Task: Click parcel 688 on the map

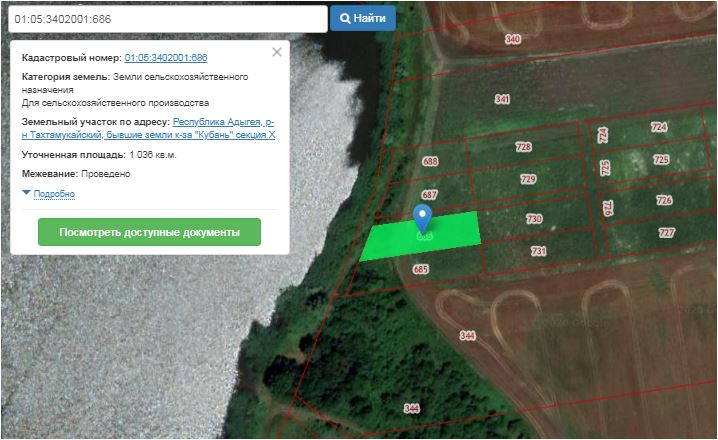Action: coord(430,161)
